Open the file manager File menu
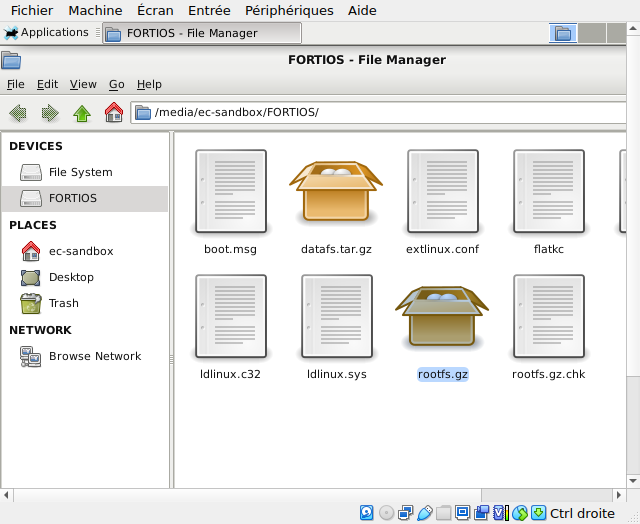The height and width of the screenshot is (524, 640). click(16, 84)
